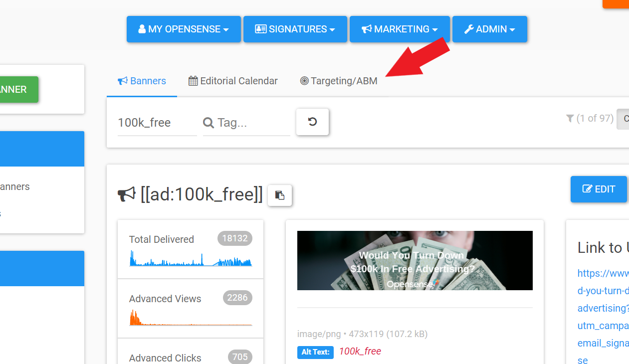Click the pencil icon on the EDIT button
The height and width of the screenshot is (364, 629).
click(x=588, y=189)
